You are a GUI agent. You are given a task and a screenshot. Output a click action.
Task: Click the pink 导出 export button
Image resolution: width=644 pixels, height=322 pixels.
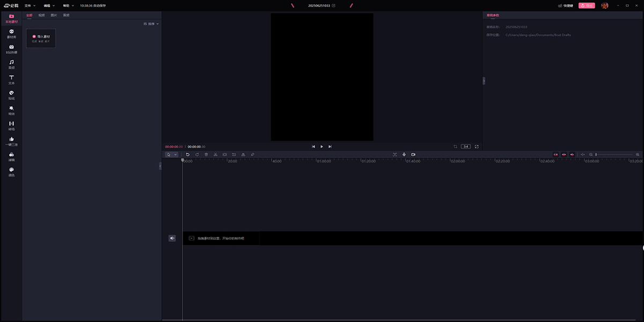pyautogui.click(x=587, y=5)
